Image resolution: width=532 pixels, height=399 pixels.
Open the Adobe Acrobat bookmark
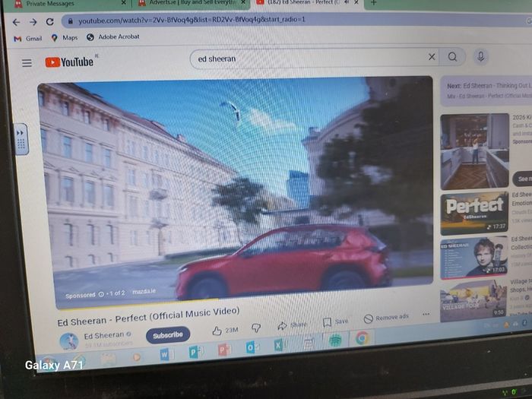113,36
